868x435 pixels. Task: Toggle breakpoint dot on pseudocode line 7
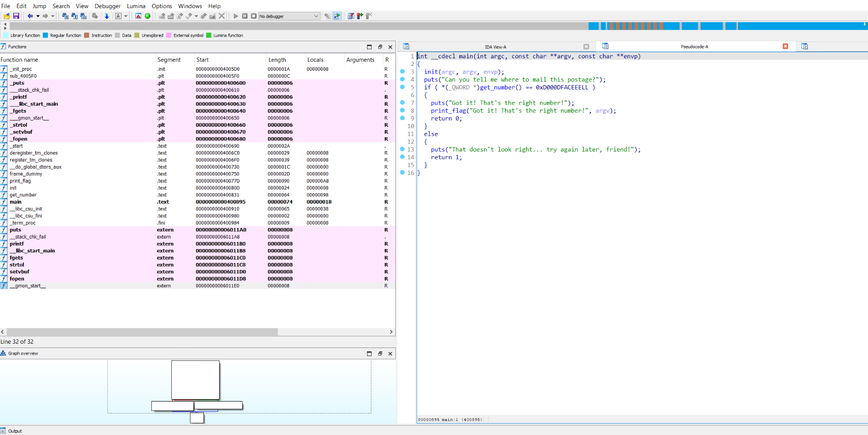coord(402,103)
